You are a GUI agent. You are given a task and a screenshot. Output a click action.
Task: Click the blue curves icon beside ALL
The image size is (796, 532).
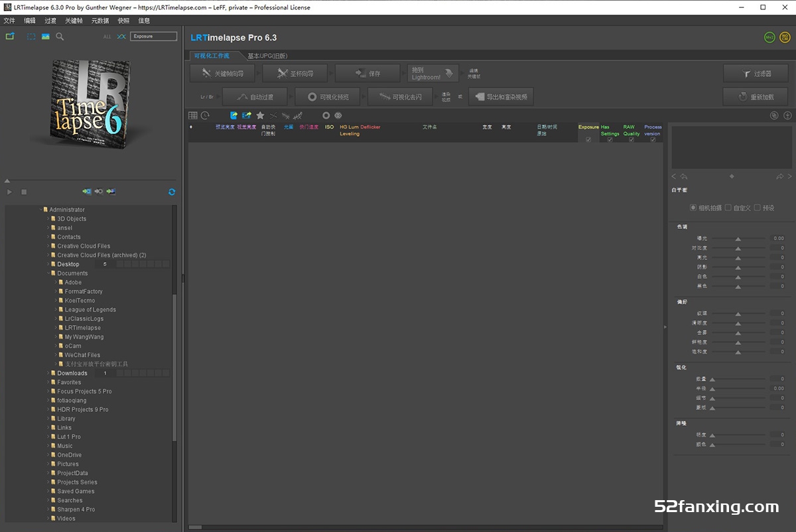pyautogui.click(x=121, y=36)
